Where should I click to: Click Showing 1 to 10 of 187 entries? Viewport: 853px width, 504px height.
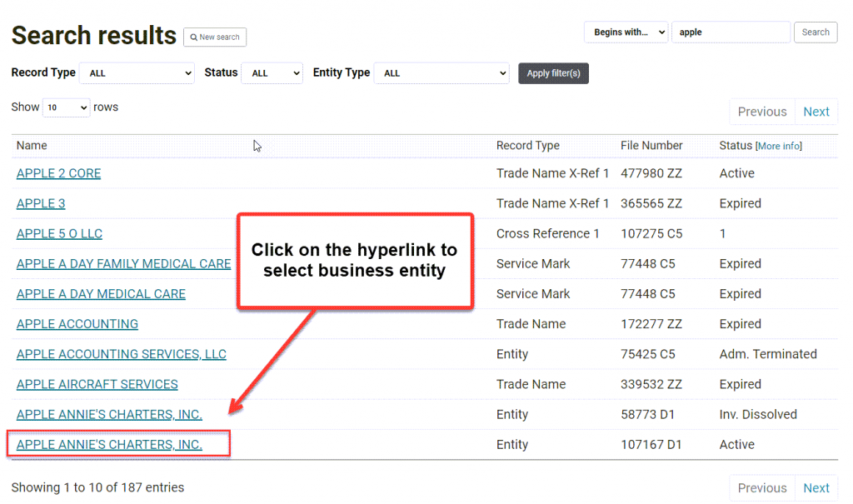98,487
